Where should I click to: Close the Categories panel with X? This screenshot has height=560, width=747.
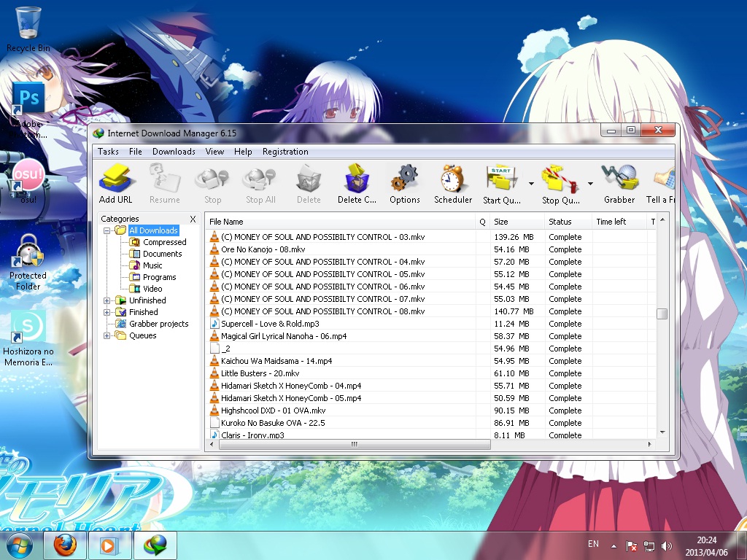[x=193, y=219]
